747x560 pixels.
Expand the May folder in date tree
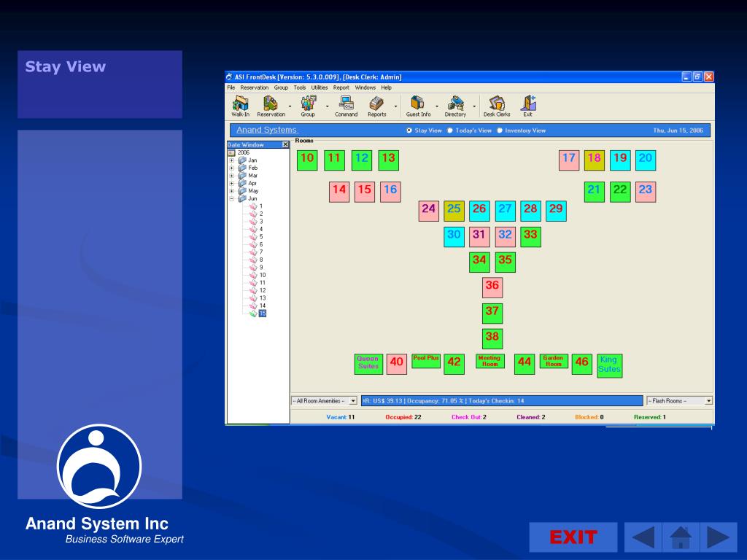click(x=231, y=191)
